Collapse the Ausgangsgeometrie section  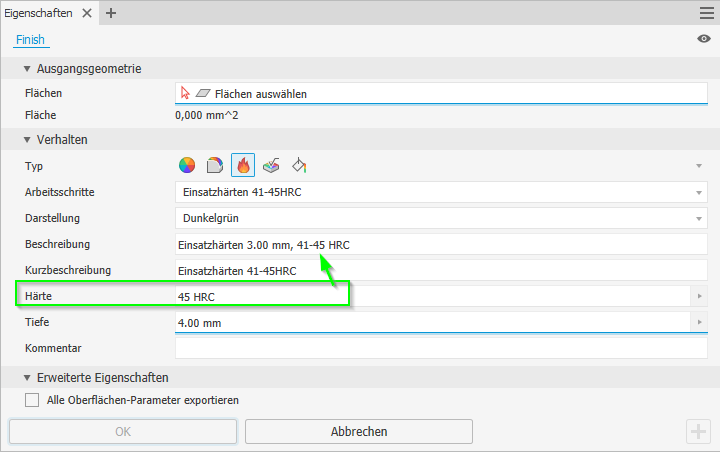pyautogui.click(x=27, y=69)
